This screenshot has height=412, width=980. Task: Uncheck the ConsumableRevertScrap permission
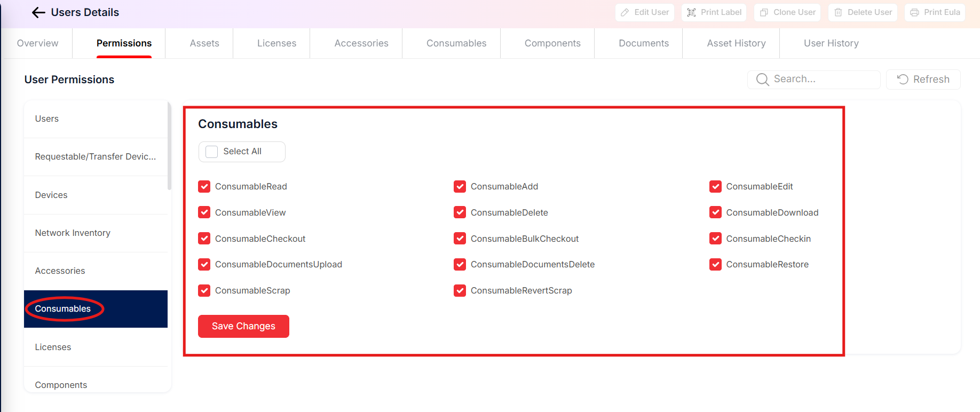coord(460,290)
